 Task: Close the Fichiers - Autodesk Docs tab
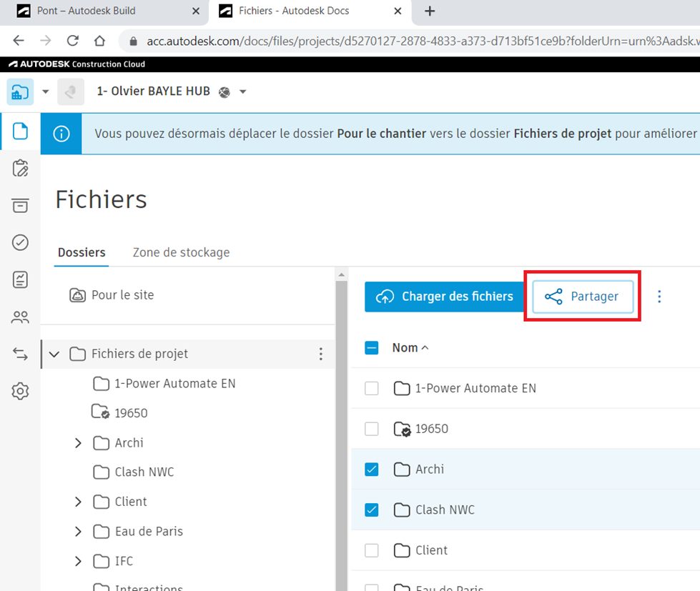pyautogui.click(x=398, y=11)
